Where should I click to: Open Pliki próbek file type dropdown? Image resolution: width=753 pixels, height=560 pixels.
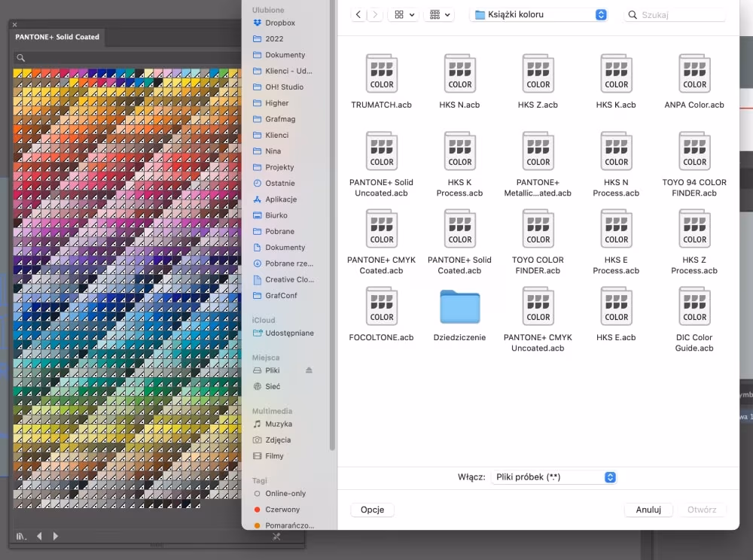[553, 477]
